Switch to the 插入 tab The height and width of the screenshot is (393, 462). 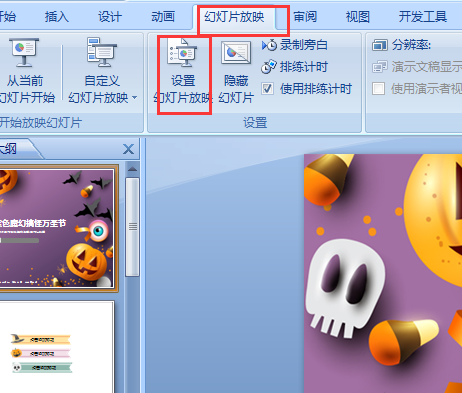[57, 16]
